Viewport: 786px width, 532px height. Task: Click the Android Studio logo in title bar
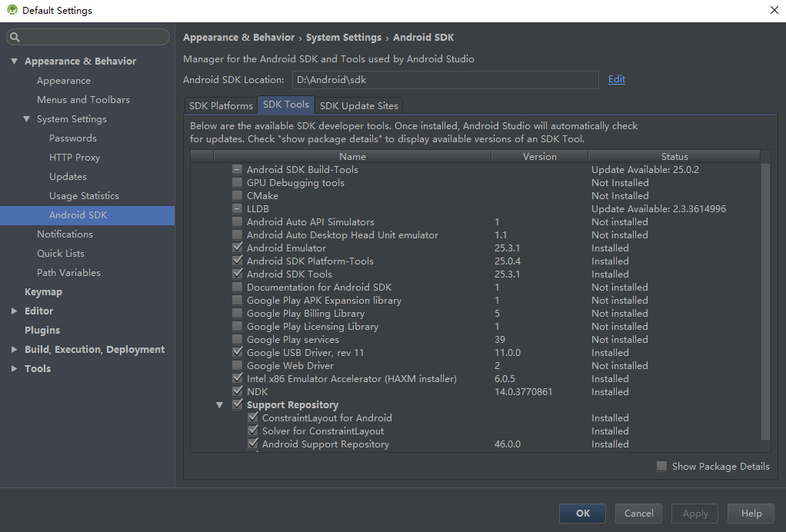[12, 11]
